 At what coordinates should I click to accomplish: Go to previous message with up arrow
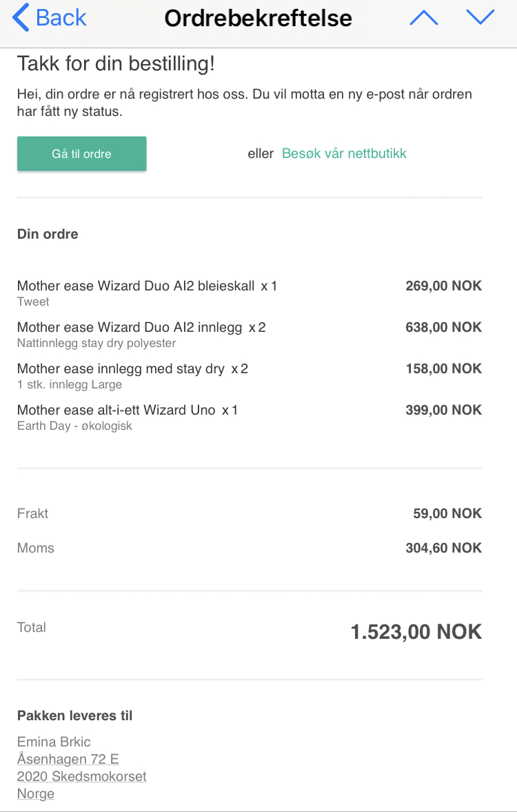tap(424, 18)
